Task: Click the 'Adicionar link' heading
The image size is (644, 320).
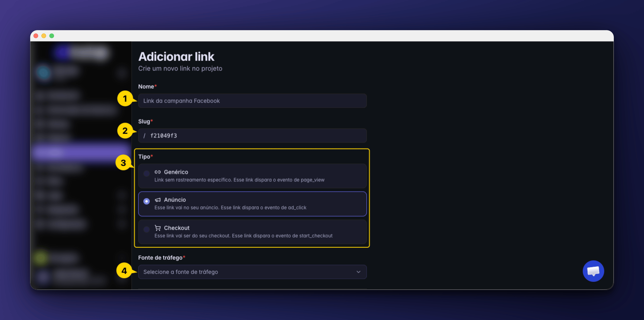Action: 176,57
